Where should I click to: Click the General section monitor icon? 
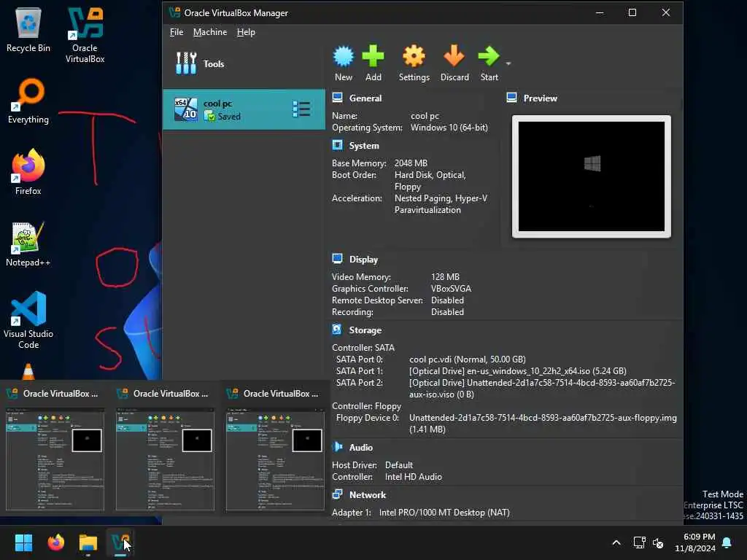(337, 98)
